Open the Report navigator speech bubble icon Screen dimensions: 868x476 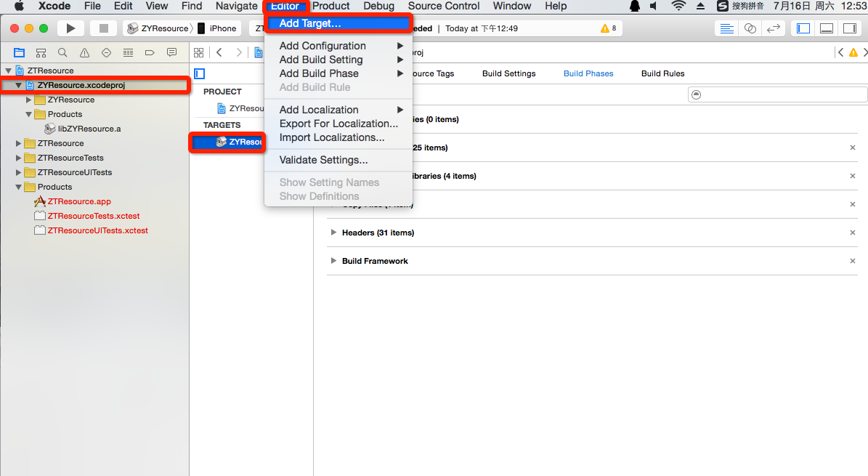171,52
